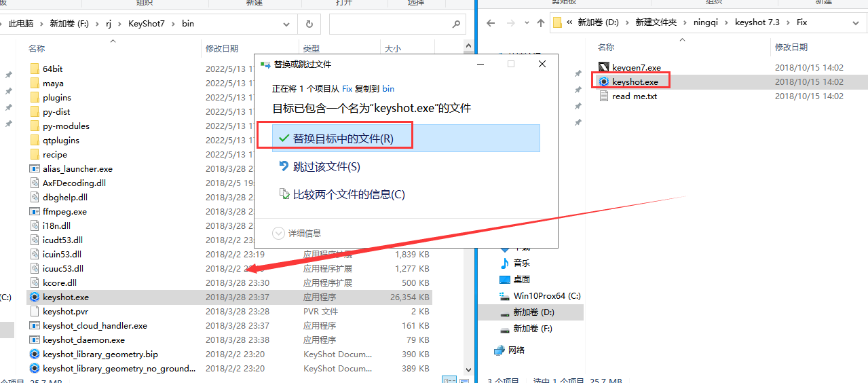
Task: Open 桌面 in the navigation pane
Action: [x=521, y=279]
